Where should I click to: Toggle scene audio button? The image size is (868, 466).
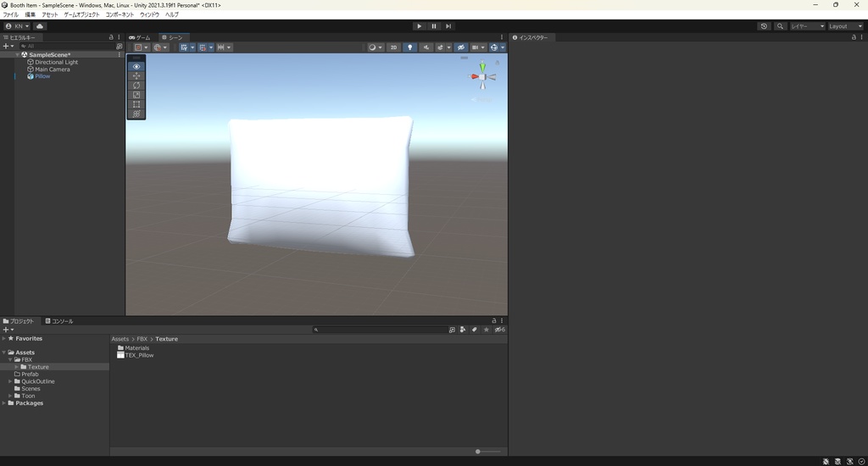pyautogui.click(x=426, y=47)
